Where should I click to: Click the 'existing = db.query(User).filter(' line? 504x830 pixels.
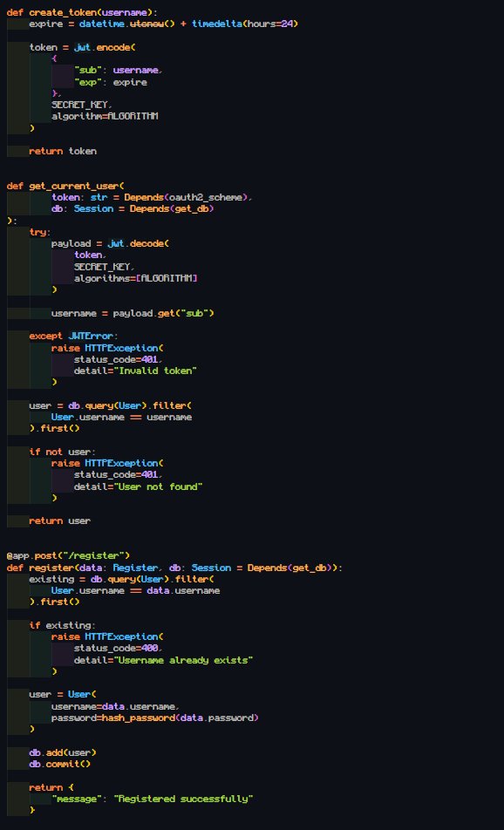121,579
